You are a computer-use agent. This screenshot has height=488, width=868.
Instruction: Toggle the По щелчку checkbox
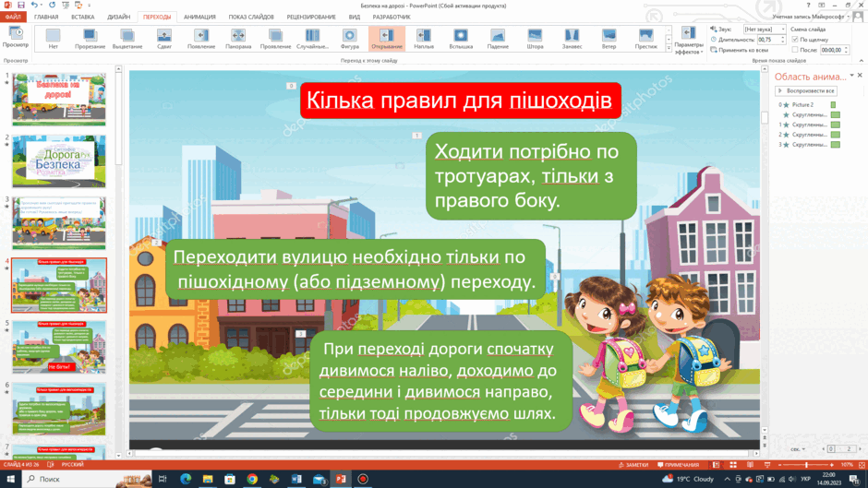[x=795, y=40]
